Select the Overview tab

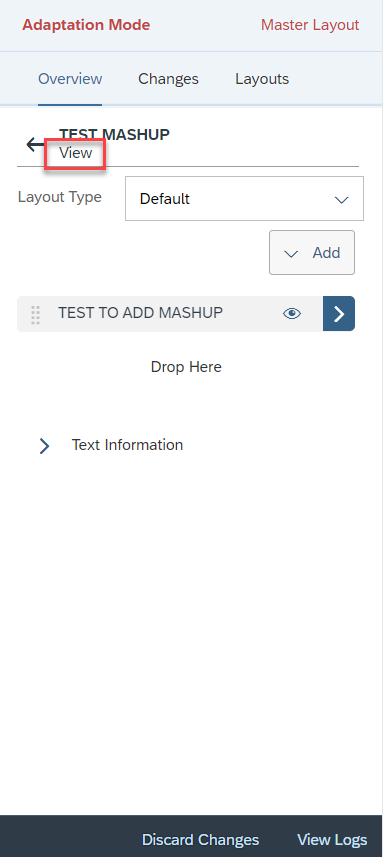(x=70, y=79)
